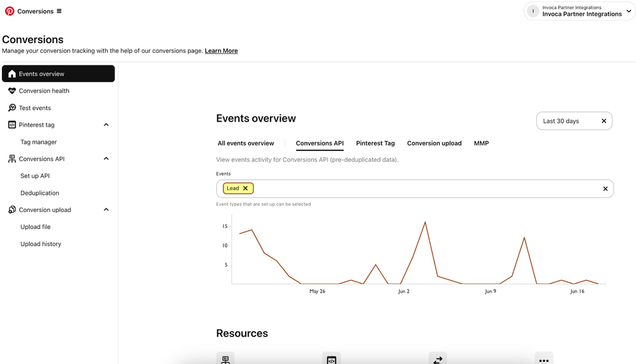Click the swap arrows resource icon
The width and height of the screenshot is (636, 364).
(437, 359)
